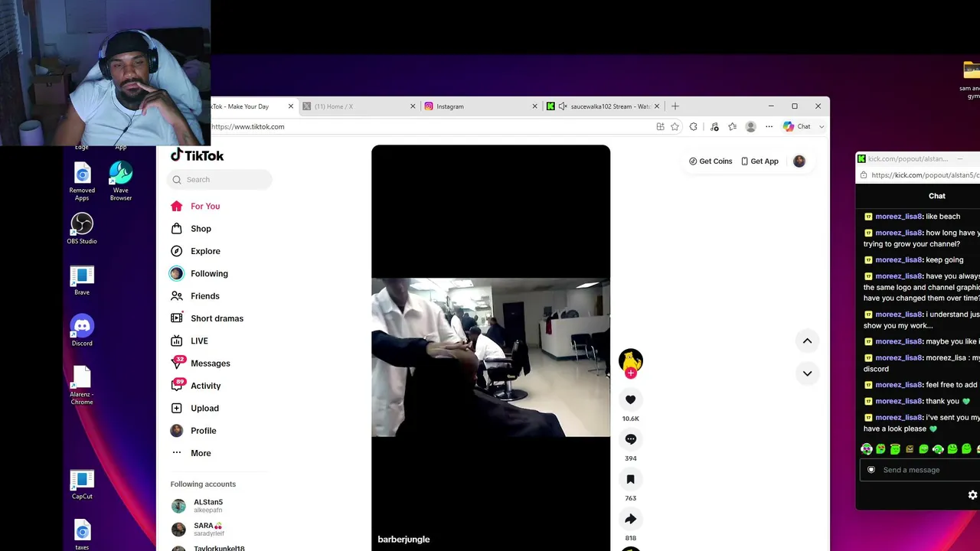
Task: Close the Instagram tab
Action: (534, 106)
